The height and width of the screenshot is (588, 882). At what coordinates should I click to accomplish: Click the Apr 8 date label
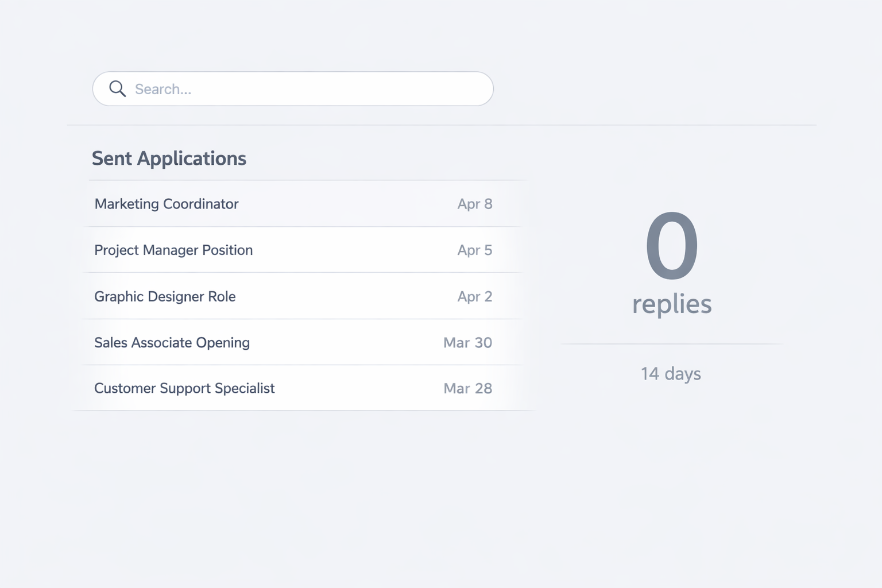coord(475,204)
